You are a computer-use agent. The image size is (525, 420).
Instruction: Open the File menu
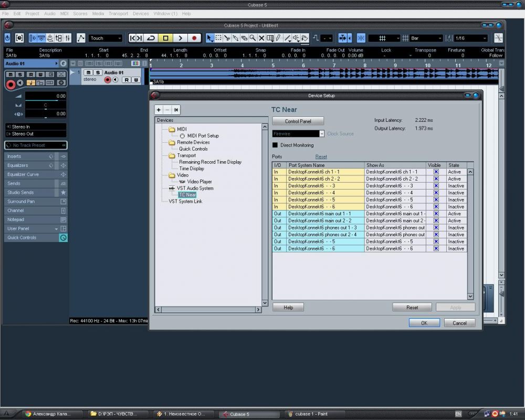pos(6,14)
